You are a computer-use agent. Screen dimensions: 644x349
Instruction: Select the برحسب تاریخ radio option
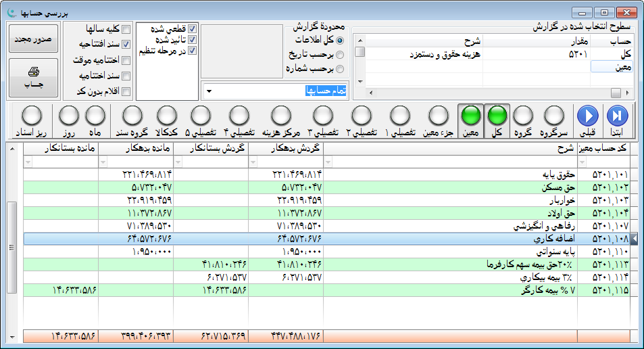click(x=340, y=55)
